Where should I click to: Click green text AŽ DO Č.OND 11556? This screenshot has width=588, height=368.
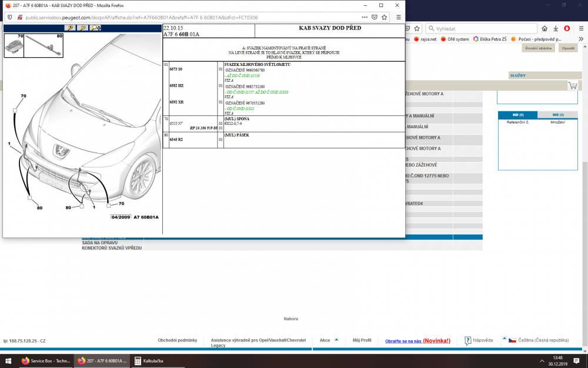point(243,76)
